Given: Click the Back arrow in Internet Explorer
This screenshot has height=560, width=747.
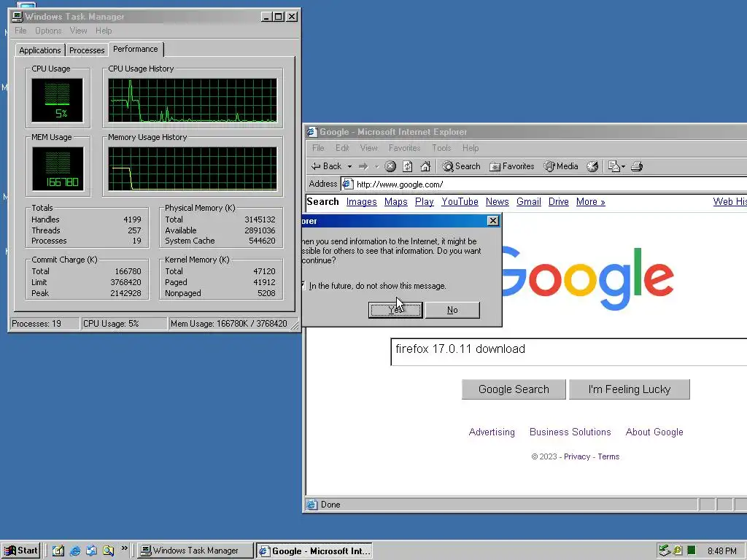Looking at the screenshot, I should (x=326, y=166).
